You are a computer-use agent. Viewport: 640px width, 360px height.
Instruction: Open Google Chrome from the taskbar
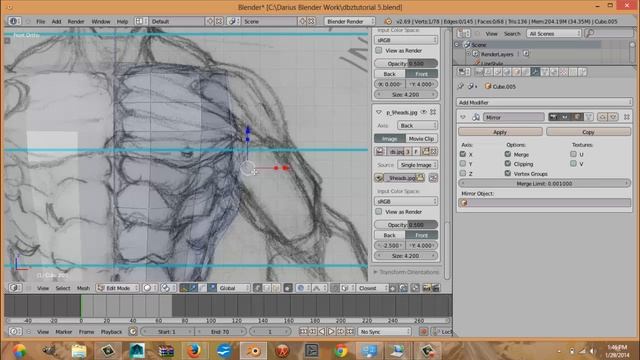[341, 351]
